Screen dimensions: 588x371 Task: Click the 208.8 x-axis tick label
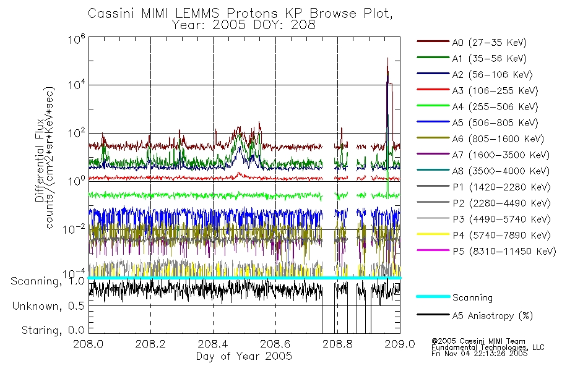(337, 344)
